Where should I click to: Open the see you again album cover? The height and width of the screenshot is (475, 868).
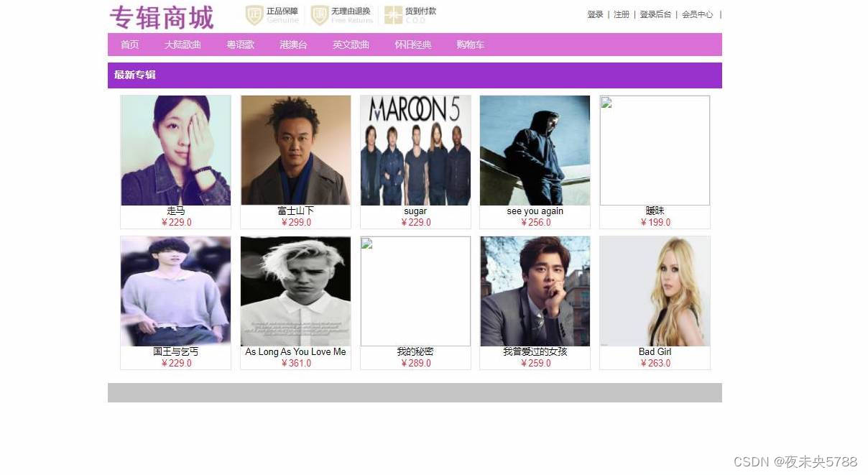click(x=535, y=150)
